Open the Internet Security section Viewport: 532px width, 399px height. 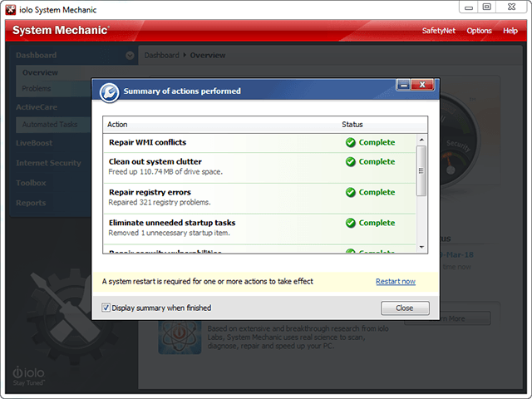[x=48, y=163]
